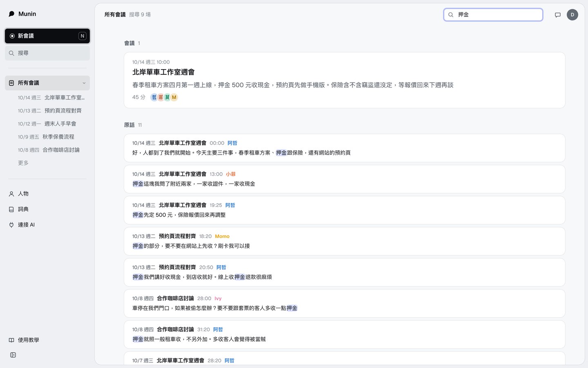Image resolution: width=588 pixels, height=368 pixels.
Task: Click speaker name 小菲
Action: click(231, 174)
